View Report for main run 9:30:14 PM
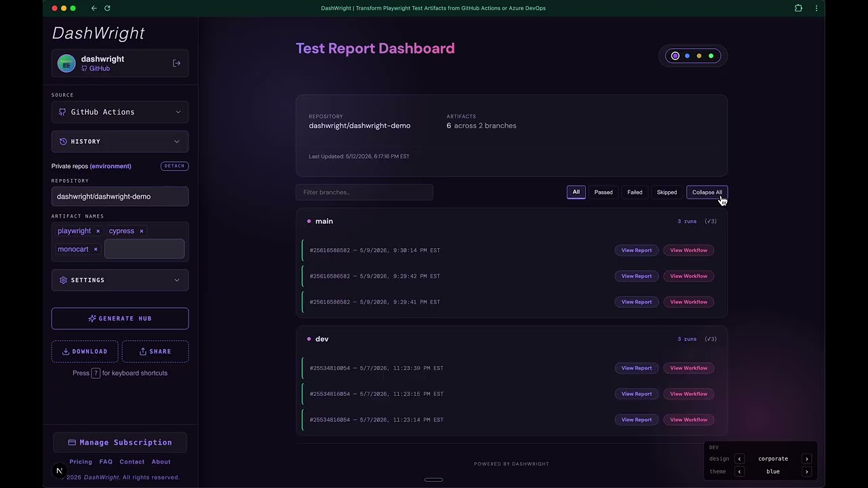The image size is (868, 488). click(x=637, y=250)
